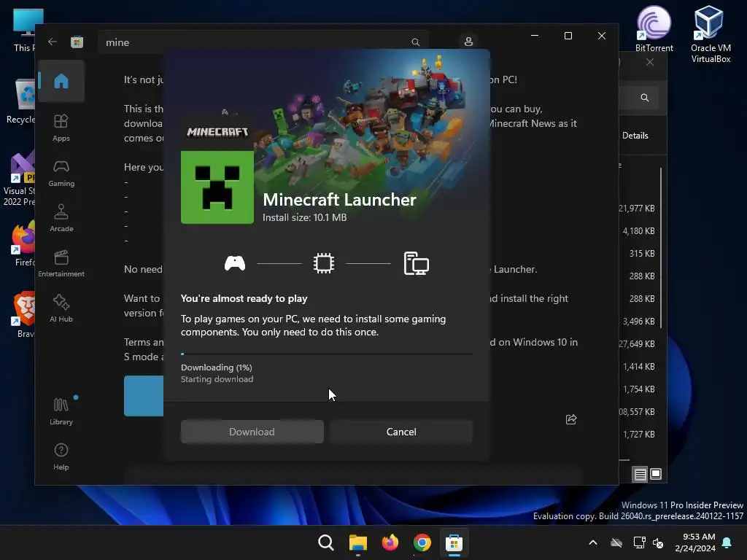Click the download progress bar
Image resolution: width=747 pixels, height=560 pixels.
click(x=327, y=354)
